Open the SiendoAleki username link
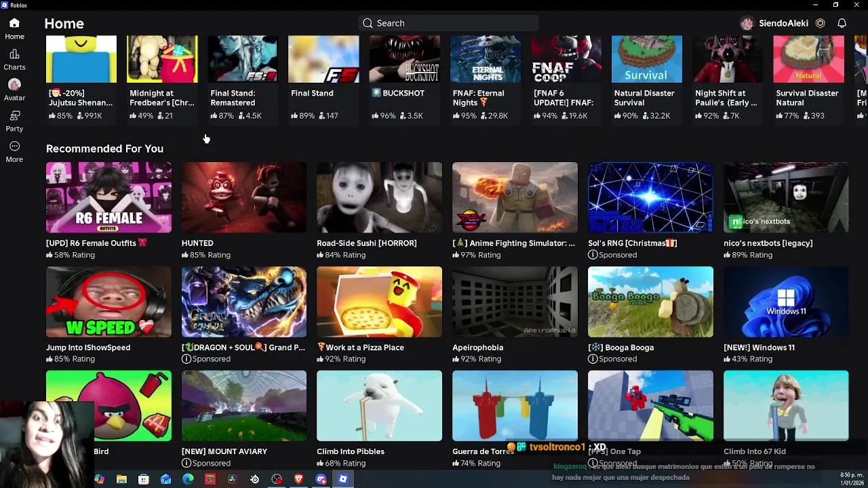868x488 pixels. 783,23
